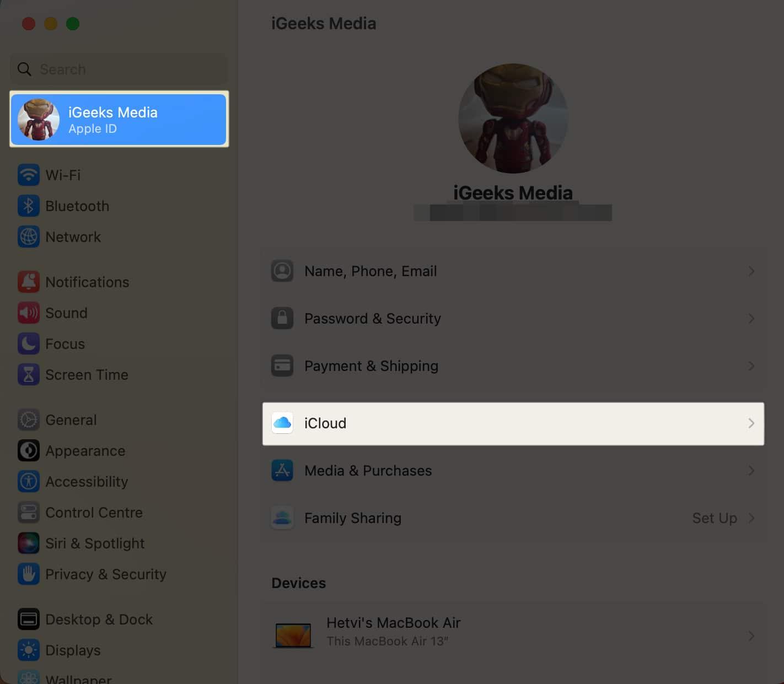Image resolution: width=784 pixels, height=684 pixels.
Task: Click the large Iron Man profile picture
Action: [x=513, y=119]
